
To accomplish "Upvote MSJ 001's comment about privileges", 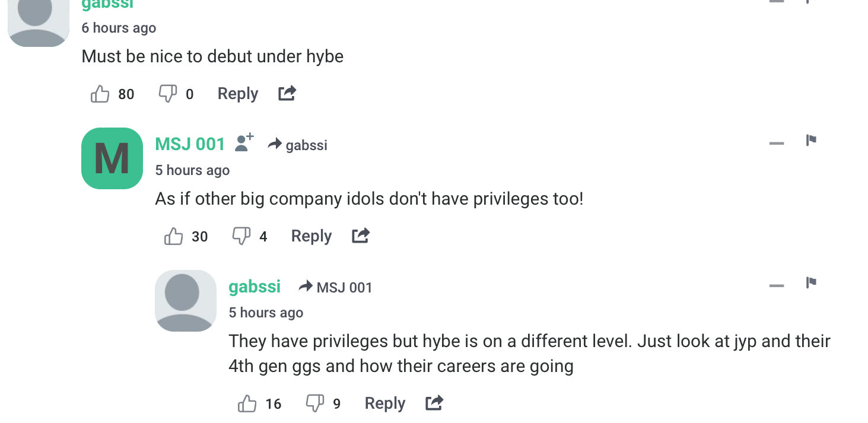I will [174, 236].
